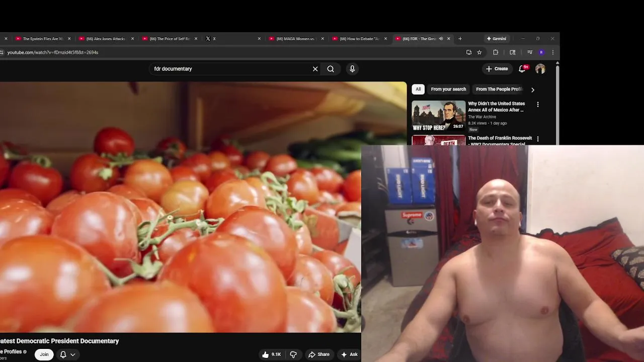644x362 pixels.
Task: Open a new browser tab
Action: (x=460, y=39)
